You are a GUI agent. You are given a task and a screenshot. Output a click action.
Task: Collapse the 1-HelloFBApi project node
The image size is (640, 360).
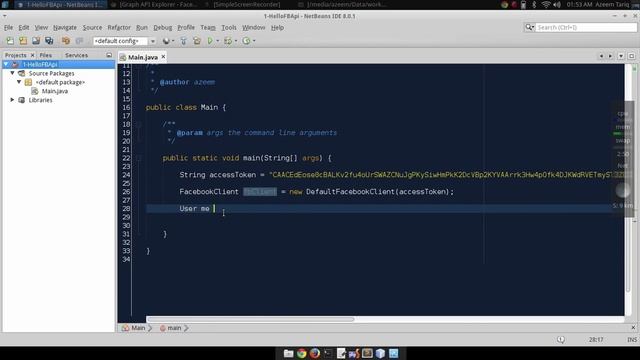click(6, 64)
